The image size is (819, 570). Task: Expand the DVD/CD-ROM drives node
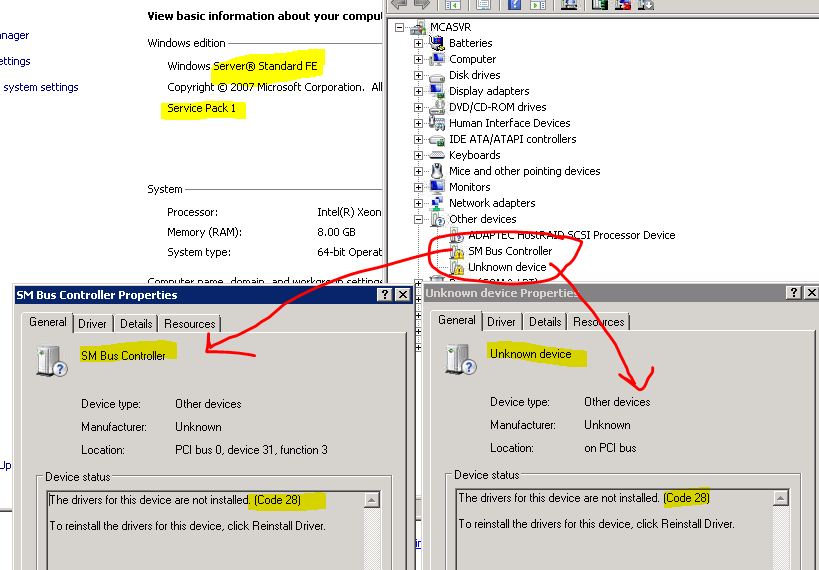418,107
